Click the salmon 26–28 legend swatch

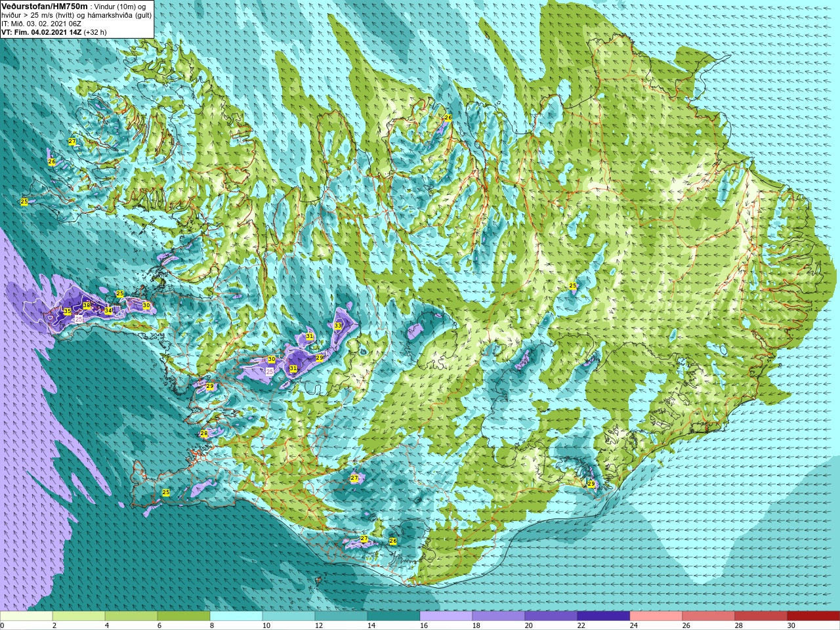[x=709, y=616]
